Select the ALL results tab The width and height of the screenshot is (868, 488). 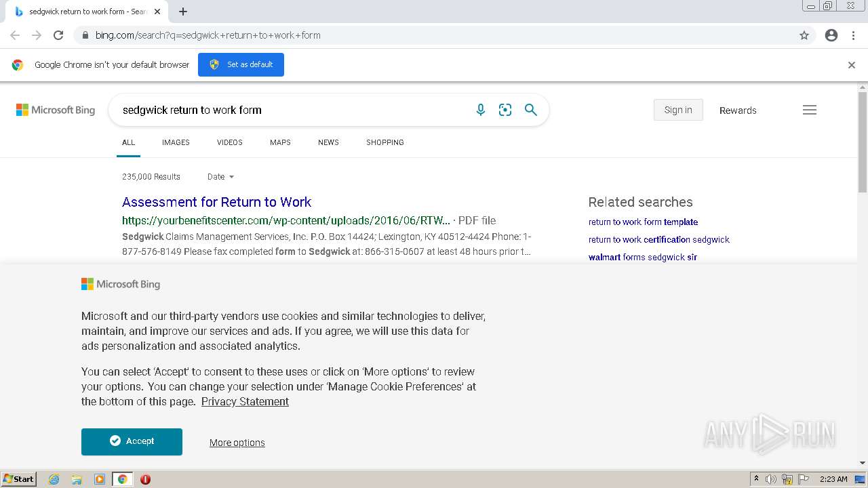click(128, 142)
